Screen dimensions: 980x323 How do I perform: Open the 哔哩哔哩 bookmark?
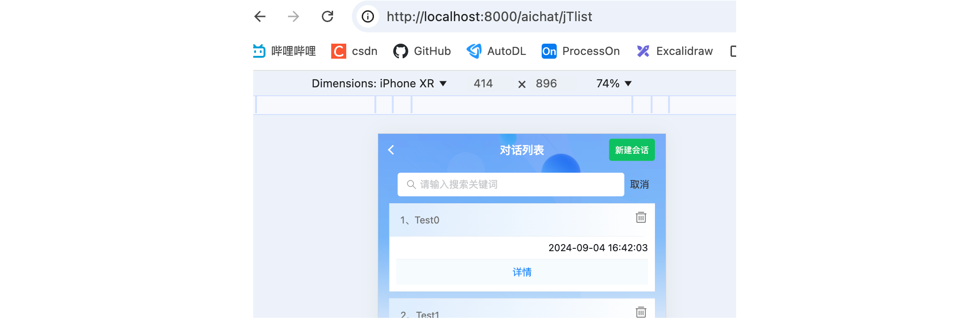pos(285,51)
